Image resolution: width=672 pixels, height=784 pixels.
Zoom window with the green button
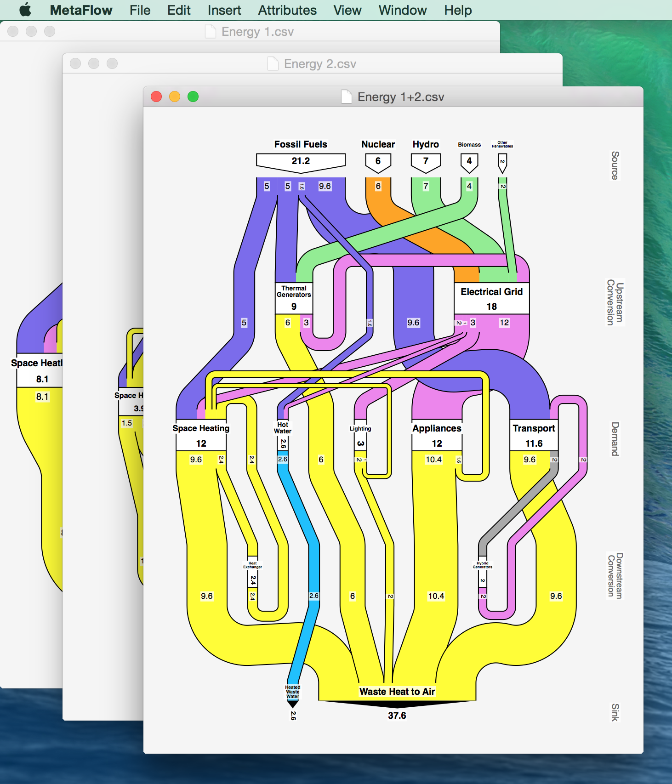193,97
